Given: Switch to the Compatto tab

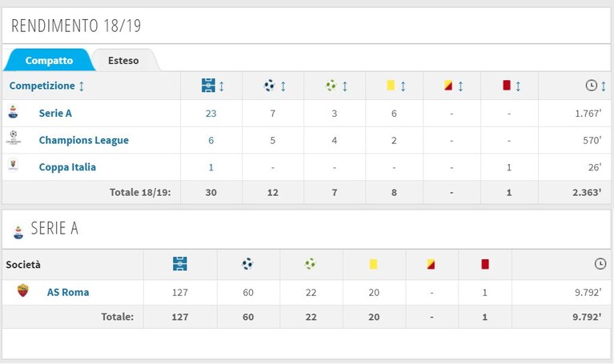Looking at the screenshot, I should tap(49, 60).
